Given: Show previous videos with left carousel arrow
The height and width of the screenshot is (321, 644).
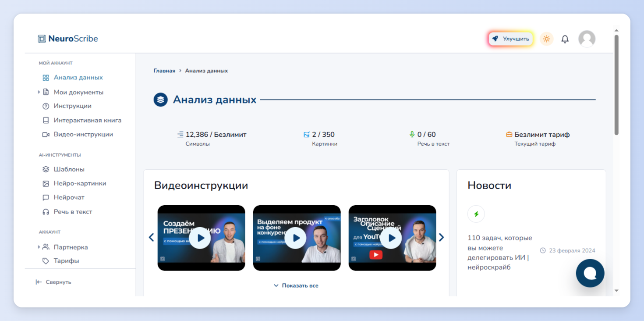Looking at the screenshot, I should click(151, 238).
